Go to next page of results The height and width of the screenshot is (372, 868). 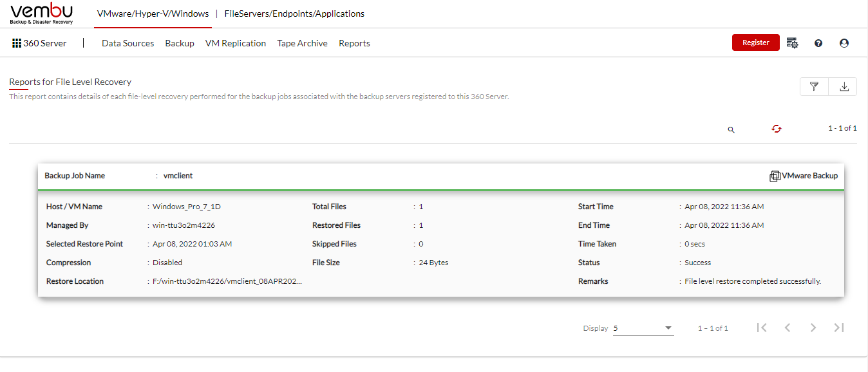(813, 328)
